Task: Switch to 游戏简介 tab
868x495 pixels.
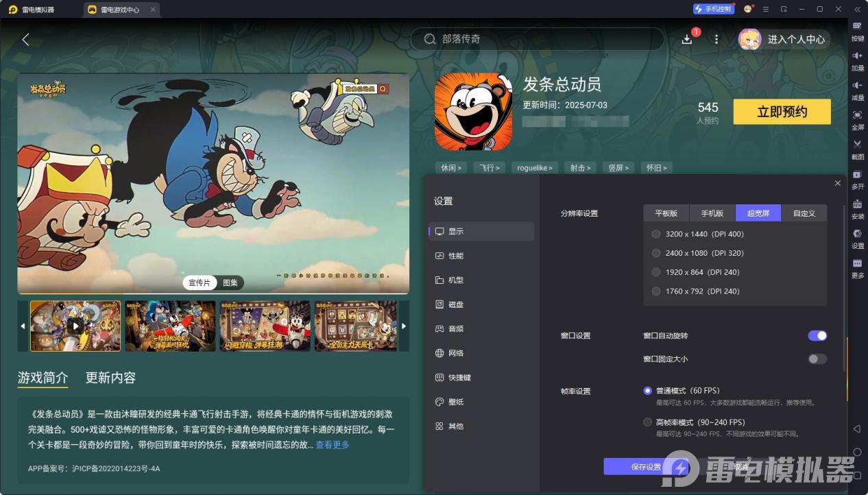Action: [43, 378]
